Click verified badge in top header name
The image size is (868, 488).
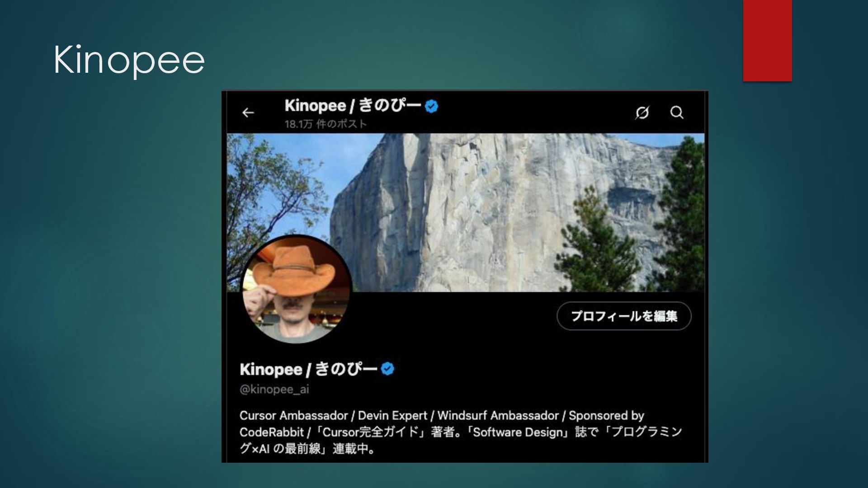point(432,107)
